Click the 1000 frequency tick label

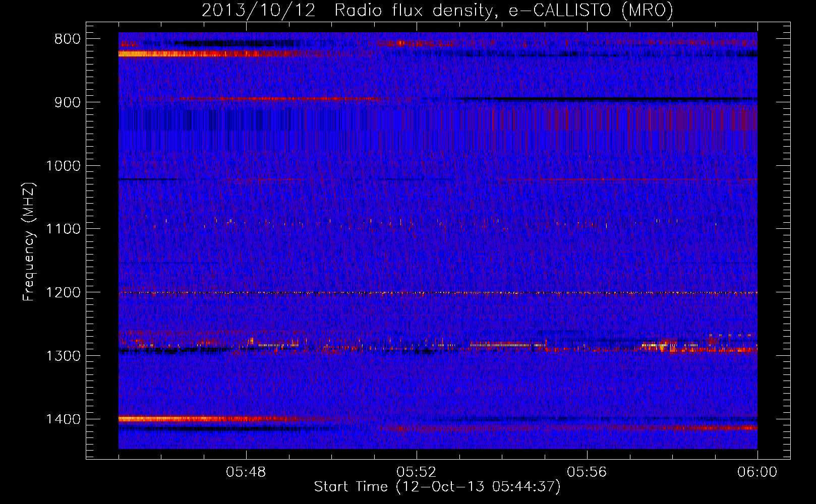63,166
